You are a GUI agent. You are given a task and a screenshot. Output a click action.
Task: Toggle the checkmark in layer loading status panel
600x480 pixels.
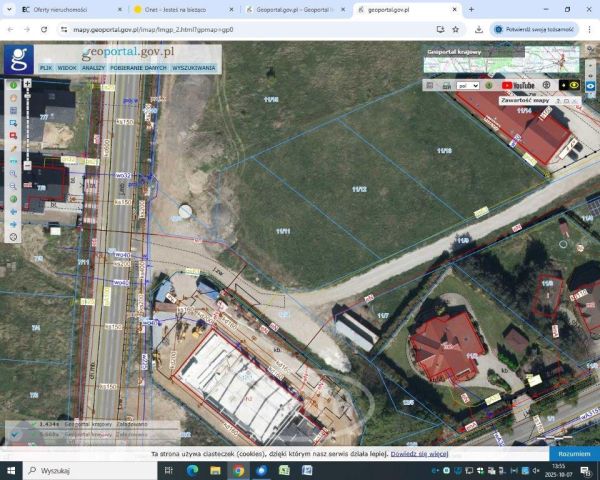15,435
